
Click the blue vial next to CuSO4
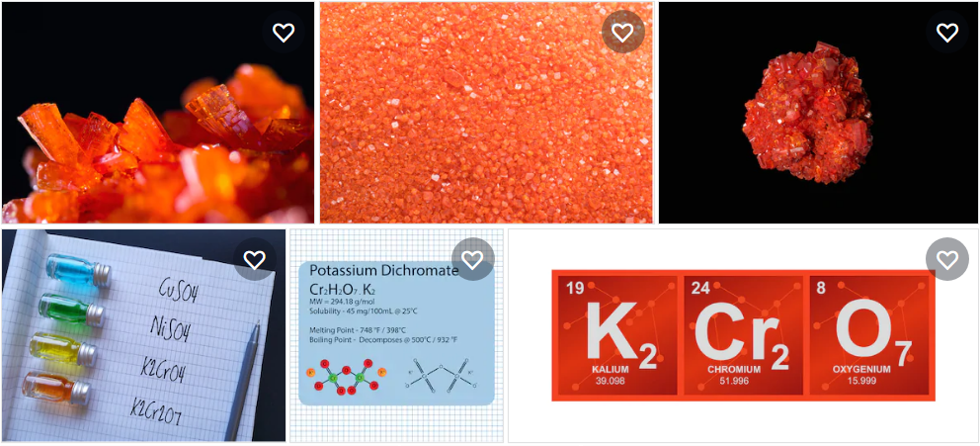click(78, 271)
